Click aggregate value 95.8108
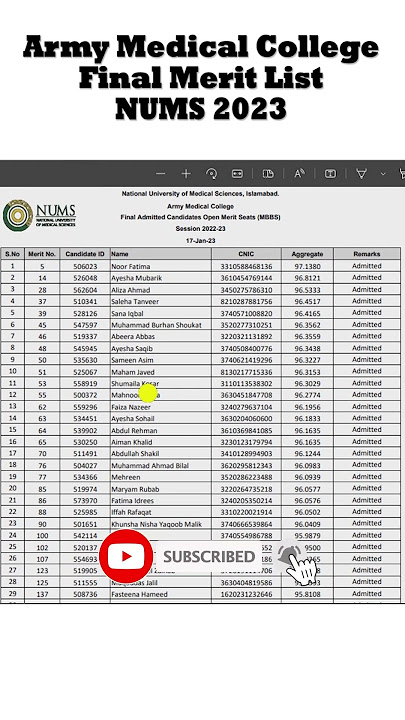This screenshot has width=405, height=720. tap(307, 594)
